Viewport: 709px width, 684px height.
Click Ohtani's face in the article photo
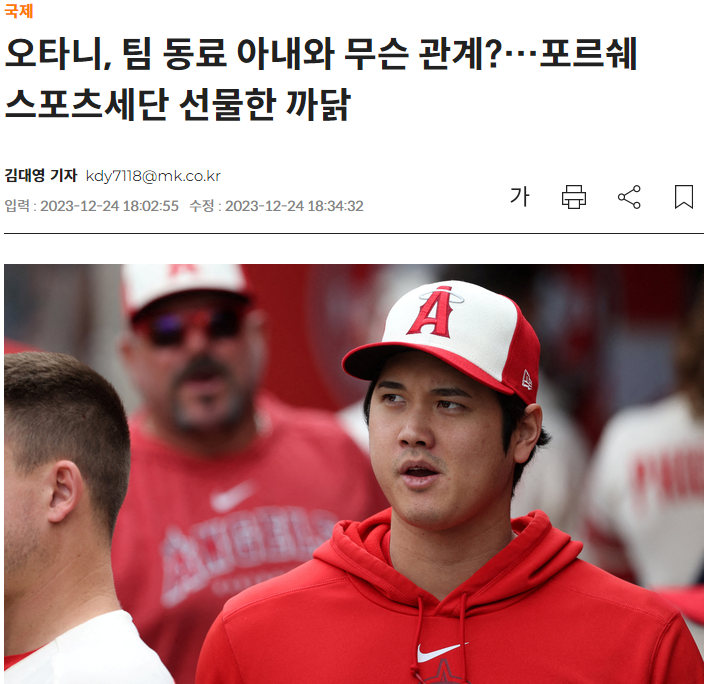[436, 445]
